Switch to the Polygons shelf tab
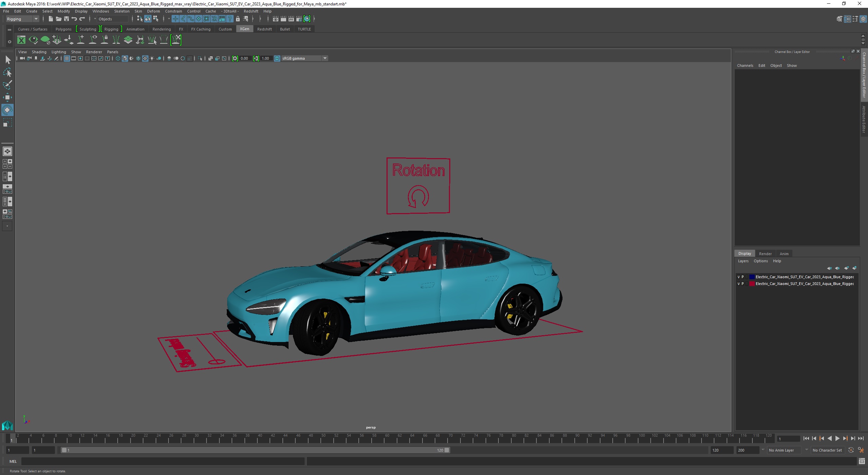 pyautogui.click(x=63, y=29)
